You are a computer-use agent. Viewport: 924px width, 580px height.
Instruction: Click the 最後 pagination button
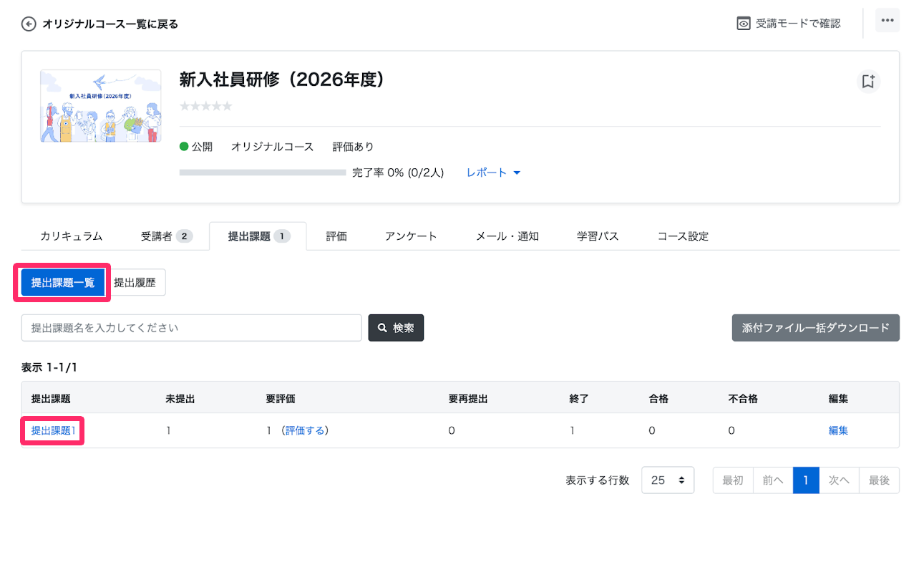pyautogui.click(x=879, y=480)
